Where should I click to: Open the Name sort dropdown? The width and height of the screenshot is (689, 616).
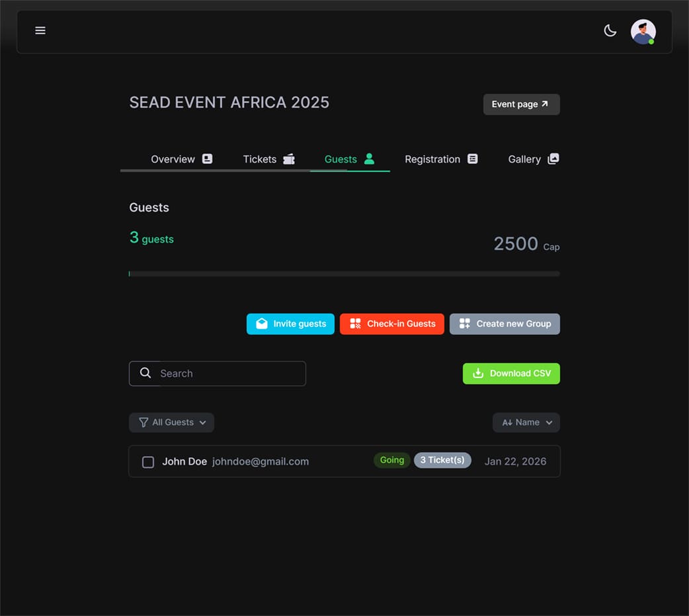coord(526,422)
